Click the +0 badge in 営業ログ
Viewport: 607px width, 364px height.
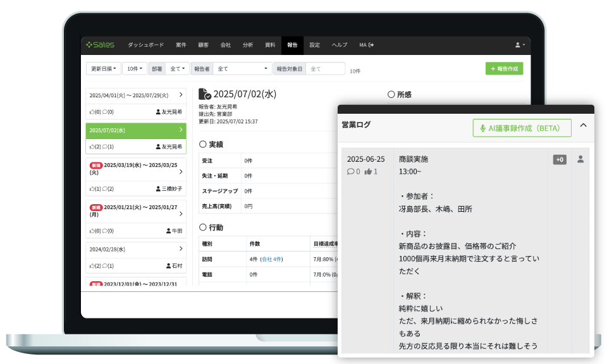point(560,160)
